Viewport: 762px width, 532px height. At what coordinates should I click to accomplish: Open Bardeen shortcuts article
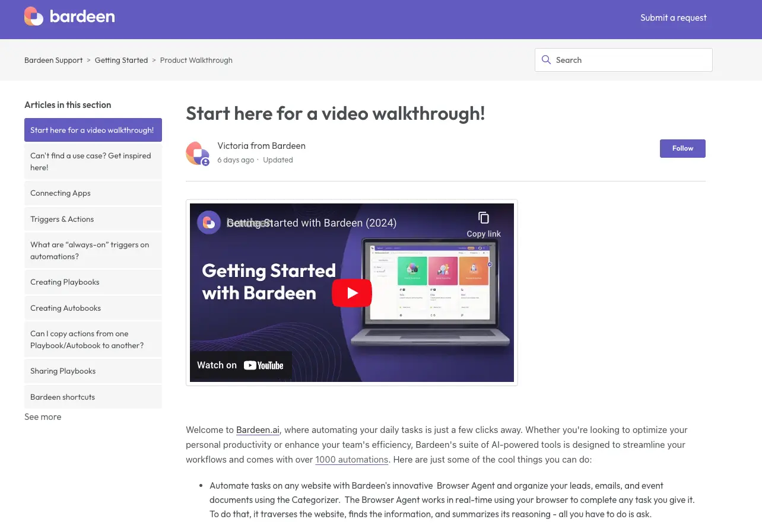(x=93, y=397)
